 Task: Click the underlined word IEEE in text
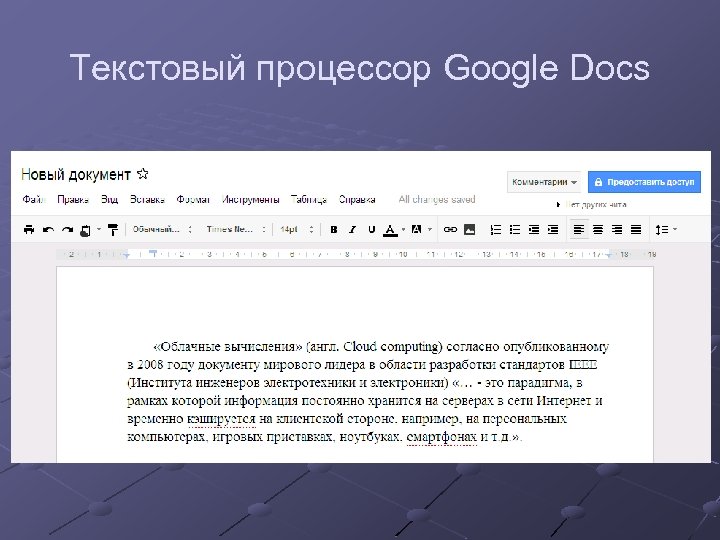tap(583, 365)
